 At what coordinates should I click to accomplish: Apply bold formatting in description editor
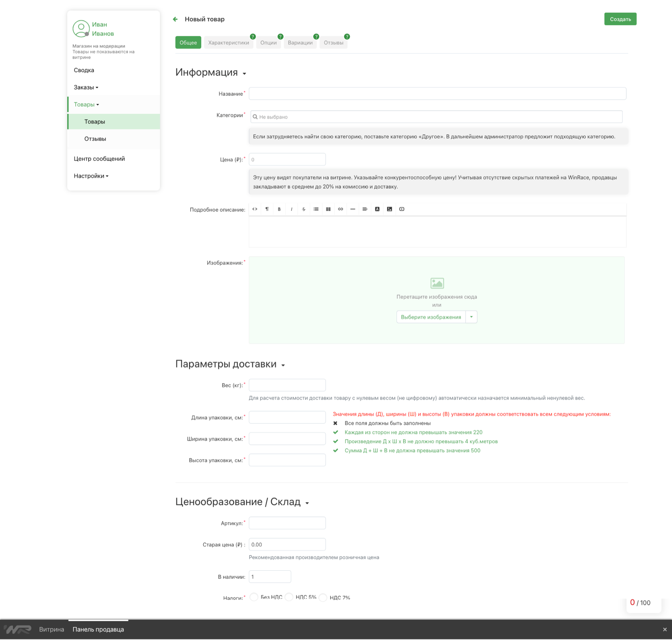point(279,209)
